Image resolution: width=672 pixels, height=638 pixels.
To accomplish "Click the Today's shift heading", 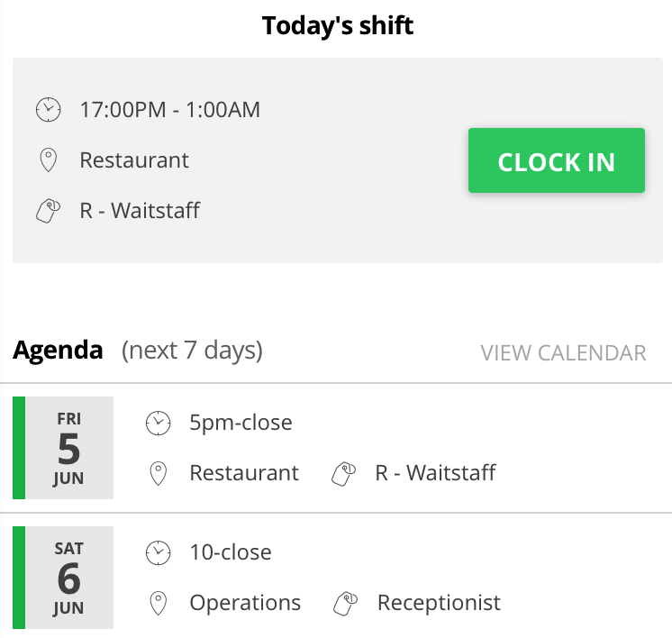I will click(338, 25).
